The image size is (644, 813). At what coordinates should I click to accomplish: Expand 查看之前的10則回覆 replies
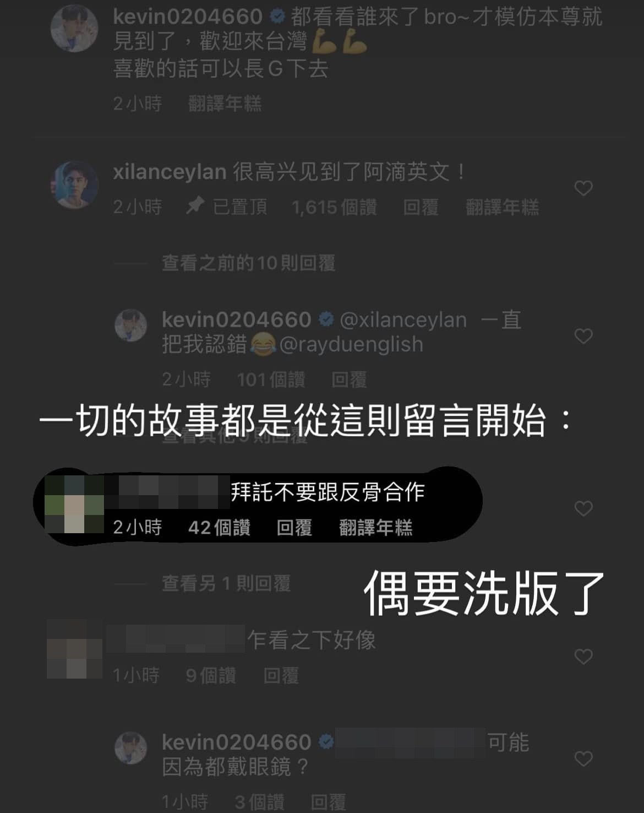pyautogui.click(x=248, y=263)
